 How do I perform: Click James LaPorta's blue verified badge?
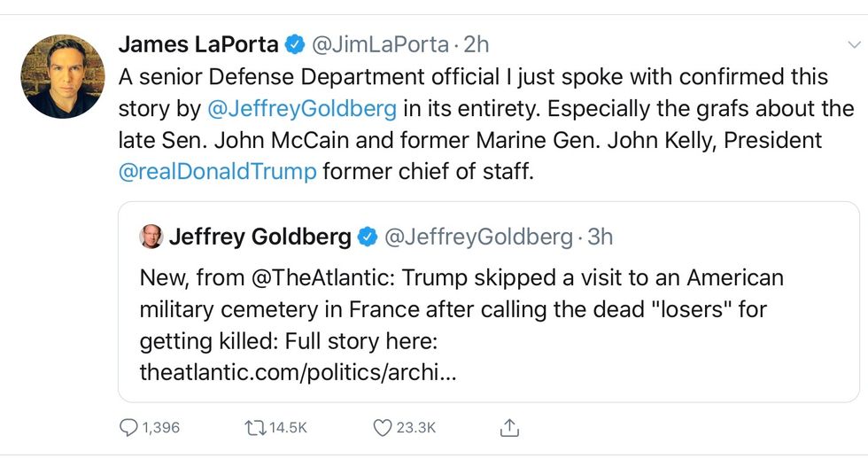(294, 44)
